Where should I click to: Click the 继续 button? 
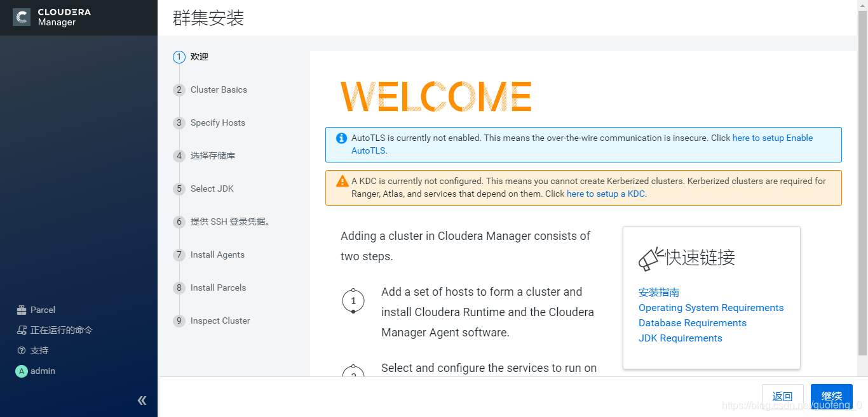tap(832, 396)
